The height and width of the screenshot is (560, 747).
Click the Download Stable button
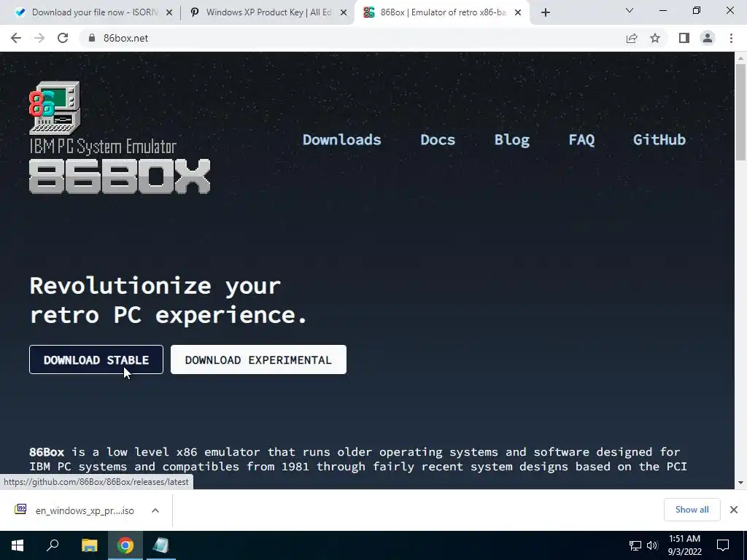(96, 359)
